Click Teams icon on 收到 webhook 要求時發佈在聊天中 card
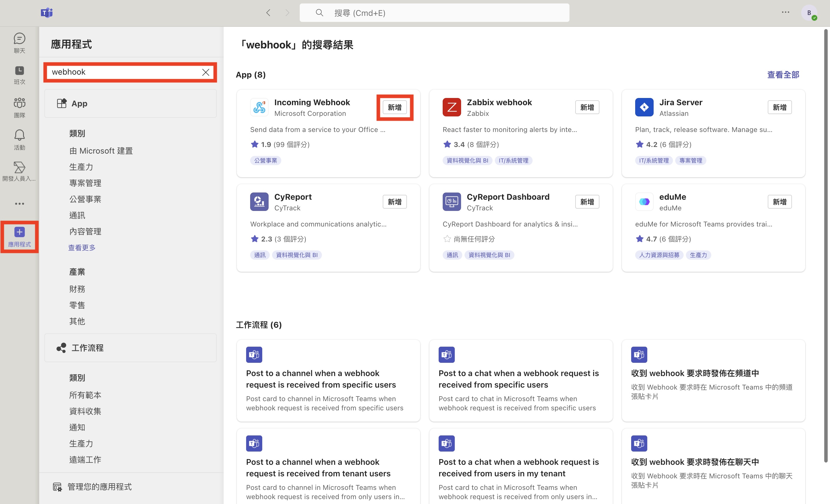Screen dimensions: 830x504 coord(639,443)
